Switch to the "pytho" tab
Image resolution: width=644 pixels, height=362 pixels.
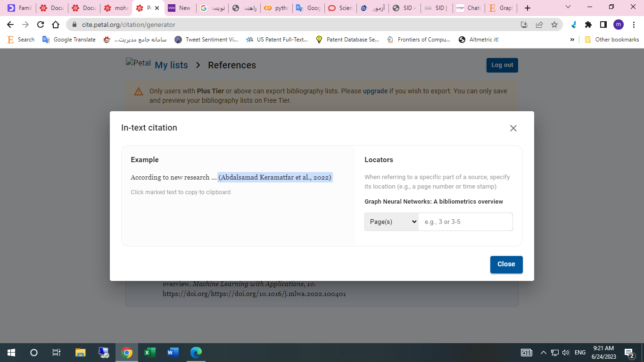pos(276,8)
